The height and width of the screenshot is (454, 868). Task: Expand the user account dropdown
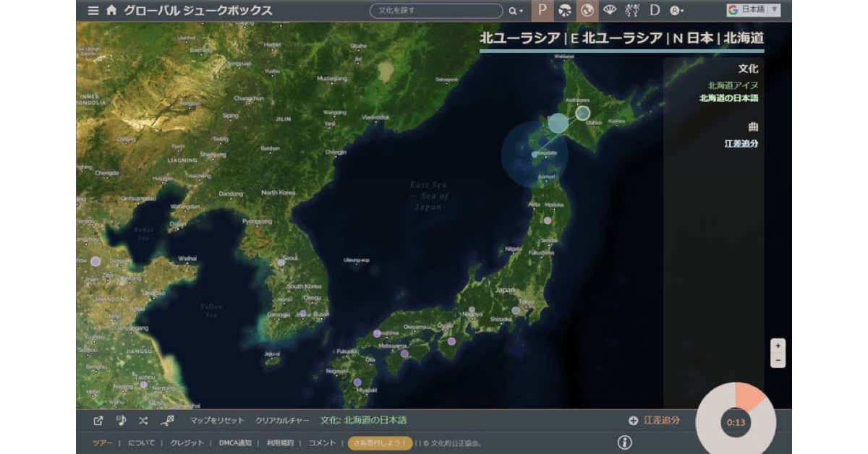point(676,11)
